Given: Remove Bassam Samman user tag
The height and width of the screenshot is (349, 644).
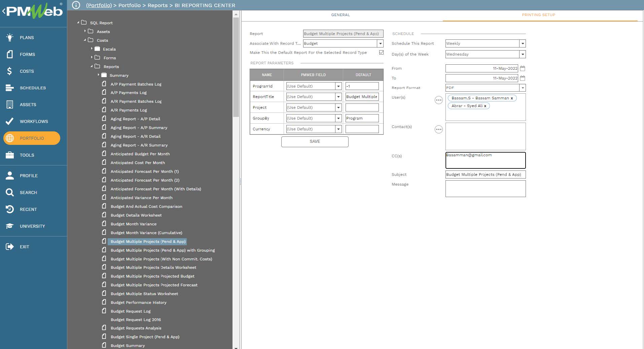Looking at the screenshot, I should (512, 98).
